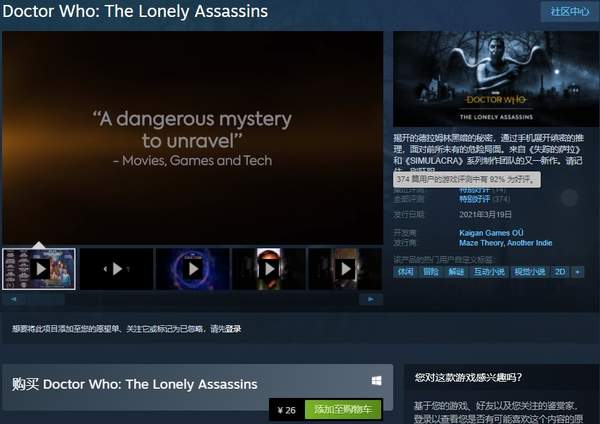Viewport: 600px width, 424px height.
Task: Play the fifth video thumbnail
Action: pyautogui.click(x=345, y=269)
